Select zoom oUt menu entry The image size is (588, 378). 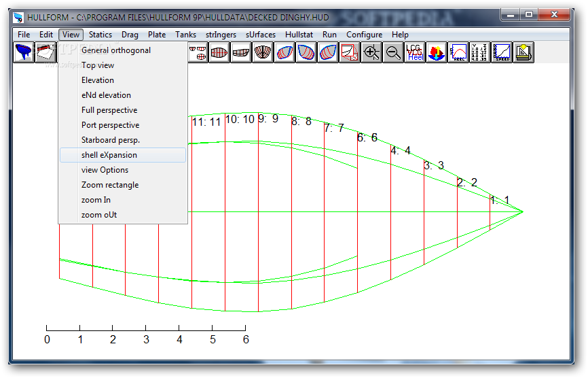123,215
